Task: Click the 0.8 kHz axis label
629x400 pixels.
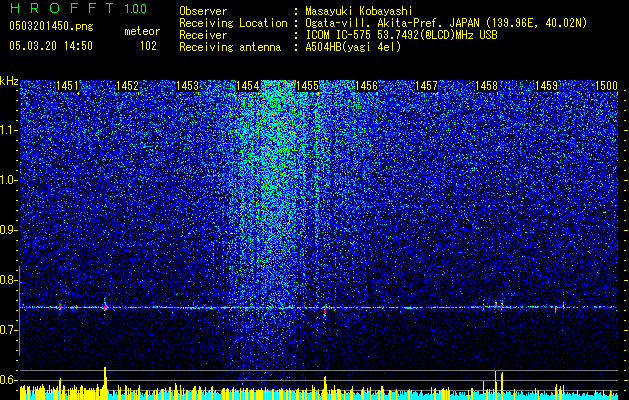Action: pos(9,280)
